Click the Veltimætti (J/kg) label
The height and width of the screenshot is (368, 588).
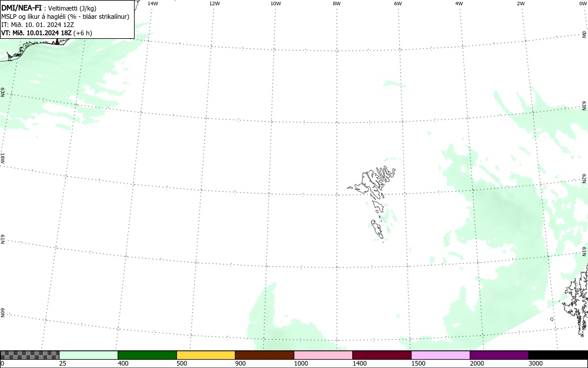click(x=72, y=8)
